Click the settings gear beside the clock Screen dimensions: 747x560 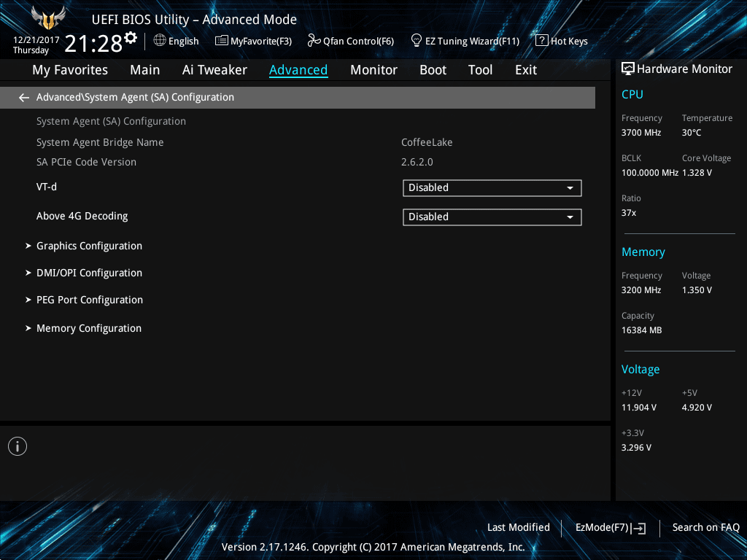(x=131, y=37)
